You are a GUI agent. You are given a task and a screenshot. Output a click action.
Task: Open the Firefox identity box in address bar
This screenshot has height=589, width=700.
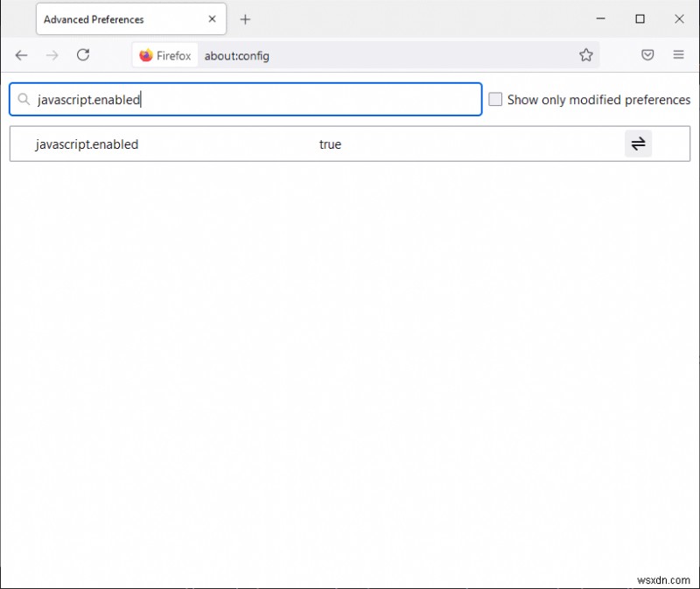165,55
